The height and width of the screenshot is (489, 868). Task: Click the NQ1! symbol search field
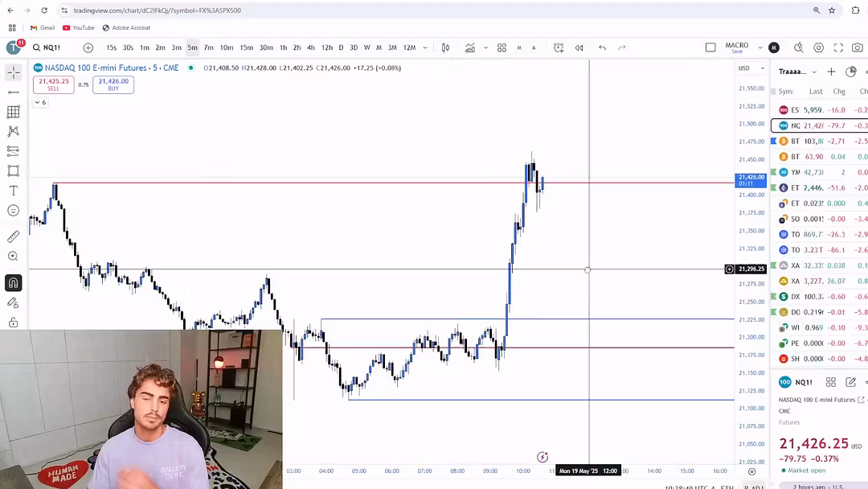pyautogui.click(x=50, y=47)
